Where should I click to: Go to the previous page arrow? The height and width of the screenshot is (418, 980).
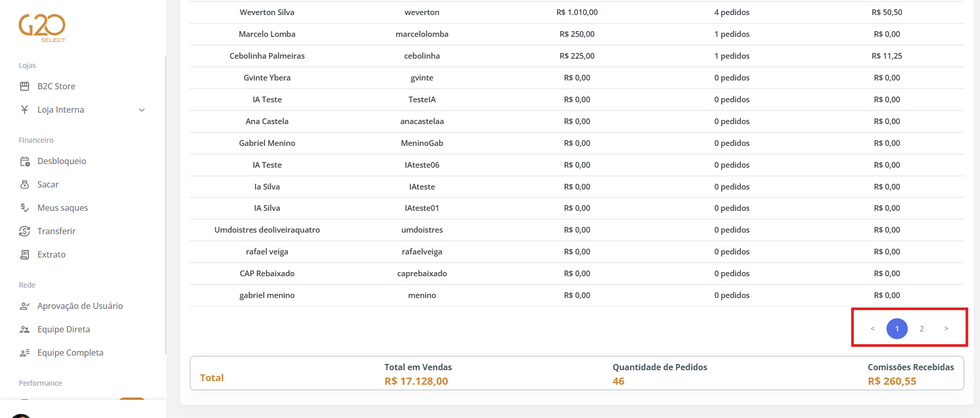coord(872,329)
